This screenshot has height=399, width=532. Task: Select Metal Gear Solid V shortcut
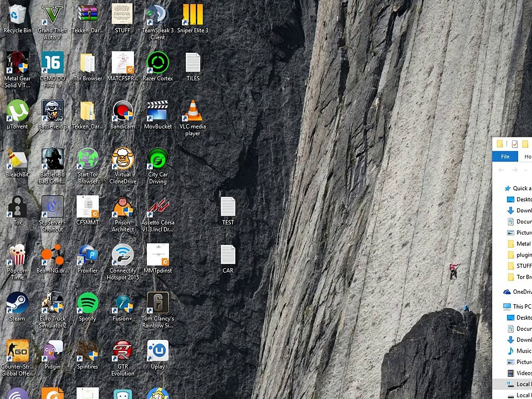click(17, 70)
